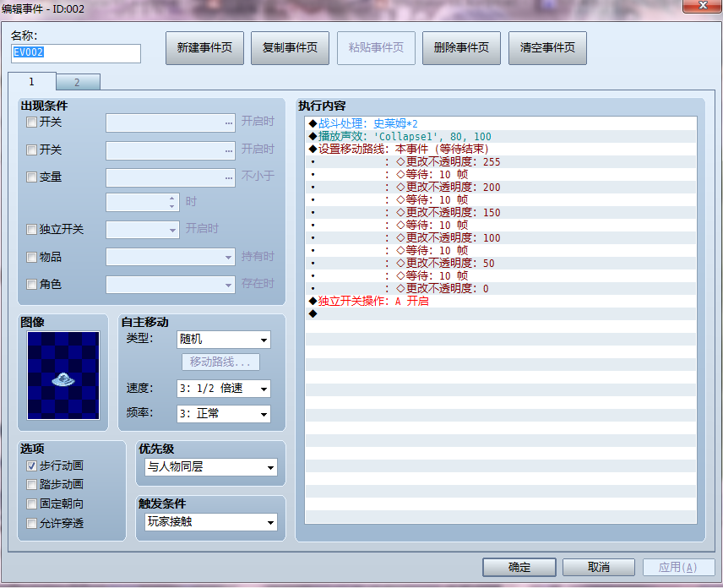Check the 固定朝向 option
This screenshot has width=723, height=588.
pyautogui.click(x=31, y=504)
